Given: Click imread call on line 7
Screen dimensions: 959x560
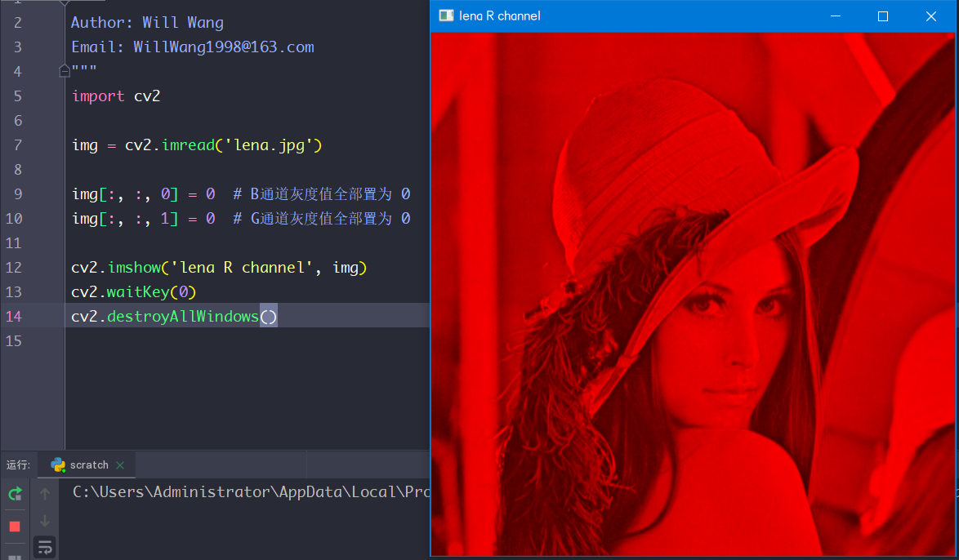Looking at the screenshot, I should (x=189, y=144).
